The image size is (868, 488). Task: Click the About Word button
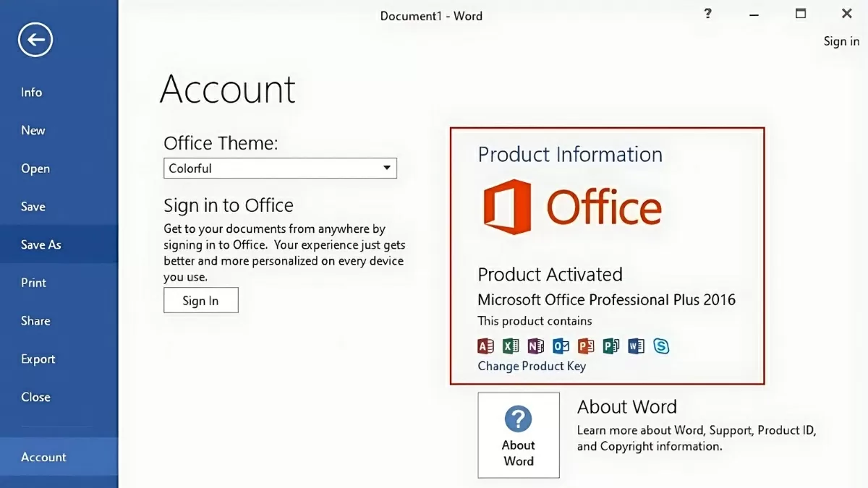pyautogui.click(x=519, y=435)
